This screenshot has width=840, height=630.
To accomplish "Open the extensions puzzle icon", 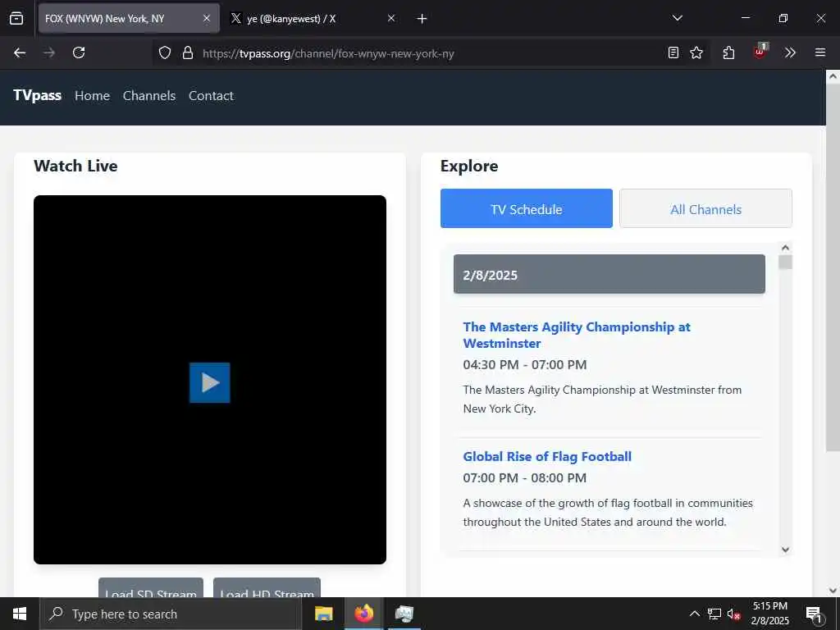I will [728, 52].
